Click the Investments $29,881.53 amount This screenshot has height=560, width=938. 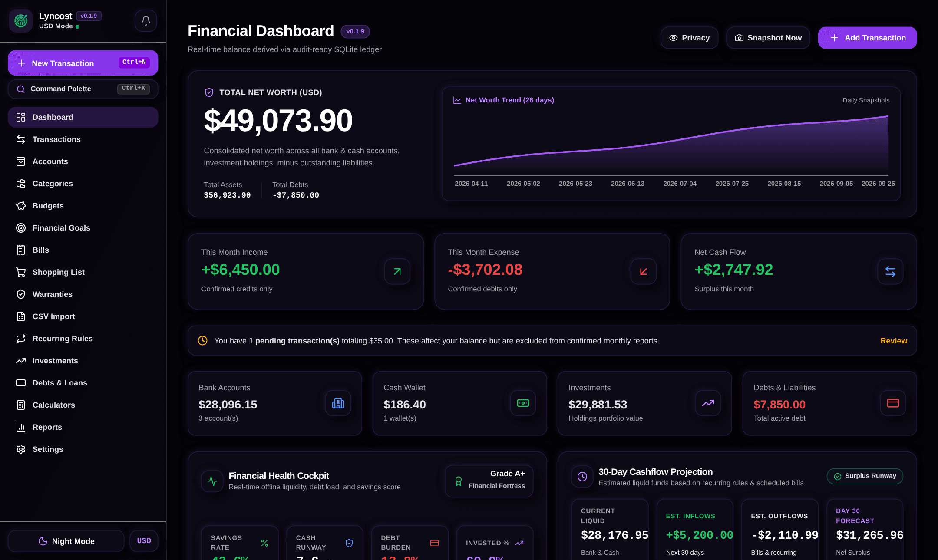[x=598, y=405]
